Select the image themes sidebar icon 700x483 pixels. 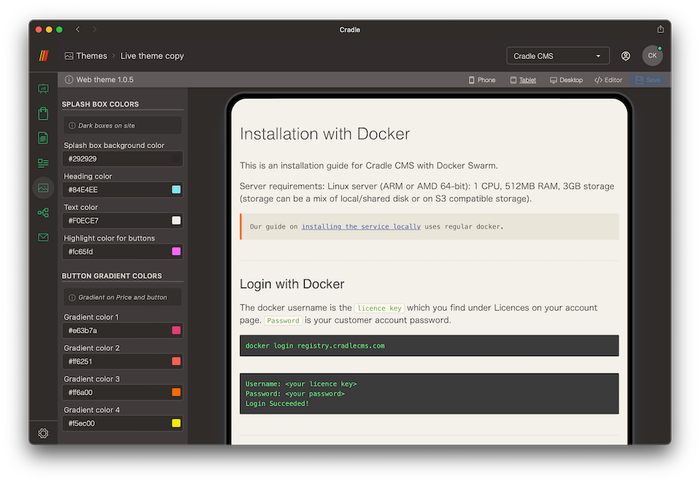click(x=43, y=188)
